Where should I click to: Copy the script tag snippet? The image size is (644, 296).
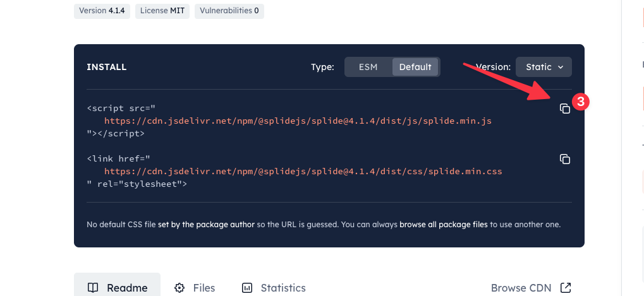565,109
